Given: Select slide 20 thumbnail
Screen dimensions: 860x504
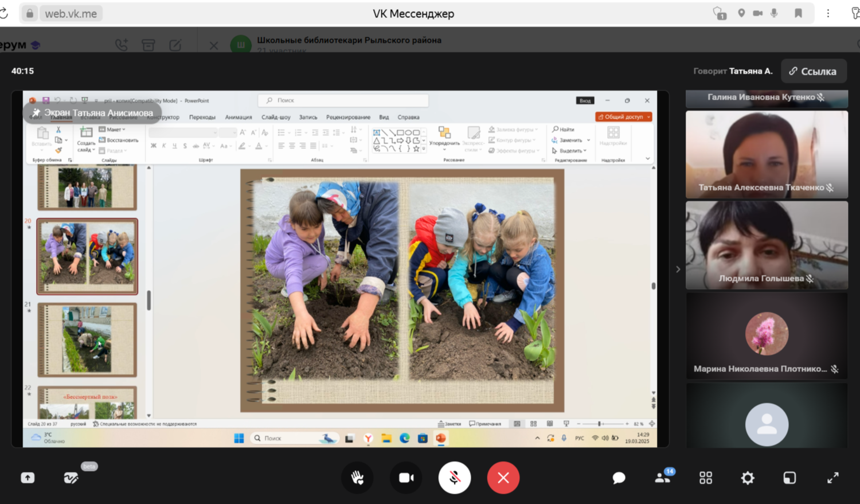Looking at the screenshot, I should [x=87, y=256].
